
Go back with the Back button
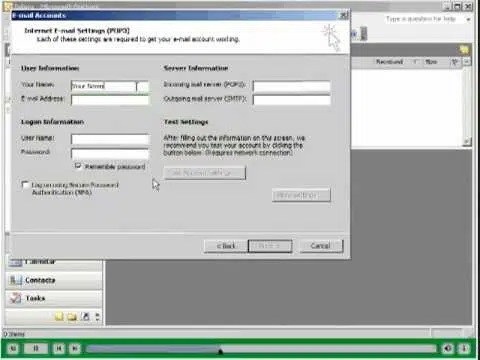(226, 246)
